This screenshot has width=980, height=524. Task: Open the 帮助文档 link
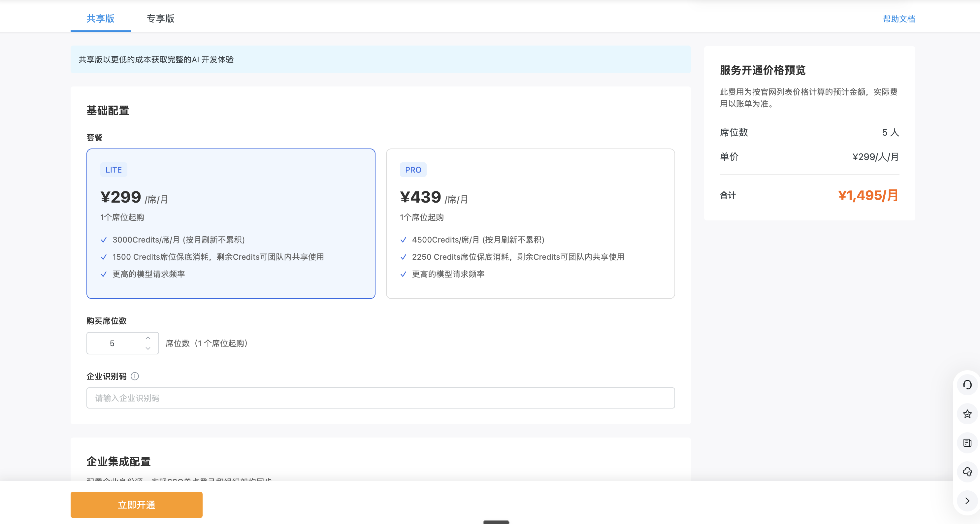[898, 19]
